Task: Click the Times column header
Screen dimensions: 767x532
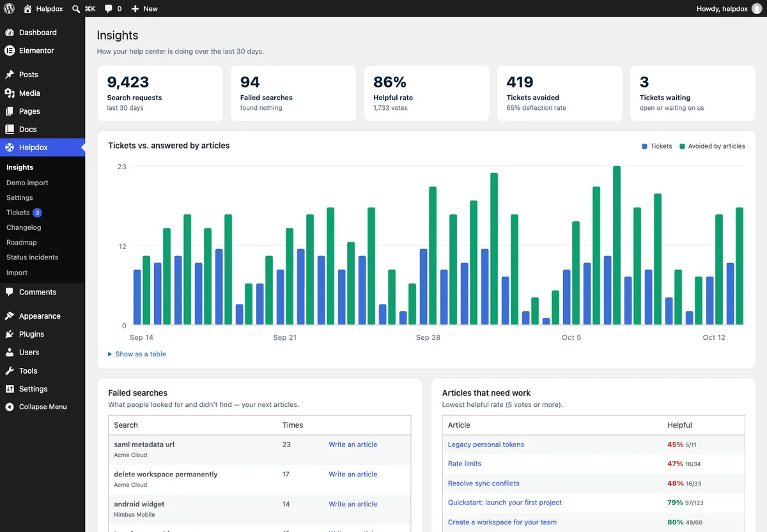Action: pos(293,425)
